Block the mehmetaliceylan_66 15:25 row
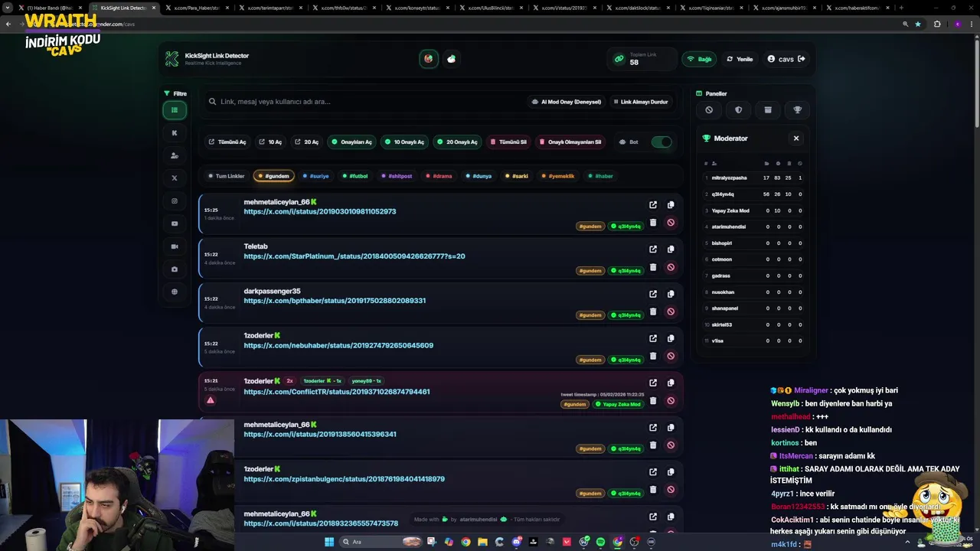Viewport: 980px width, 551px height. pos(671,223)
